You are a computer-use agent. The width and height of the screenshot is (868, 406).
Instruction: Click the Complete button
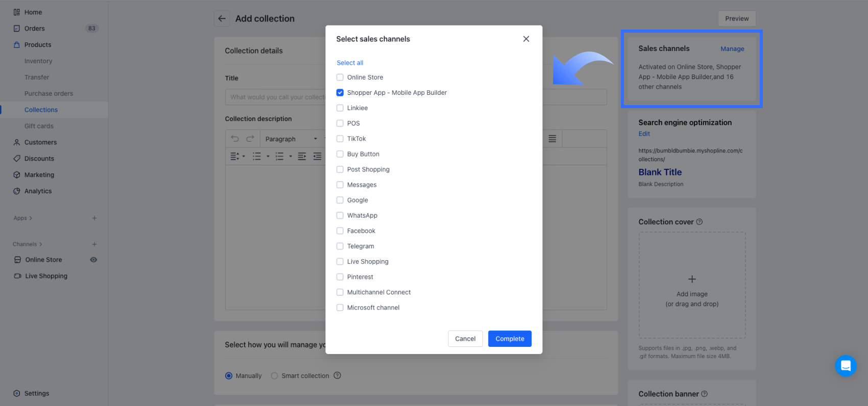point(510,339)
